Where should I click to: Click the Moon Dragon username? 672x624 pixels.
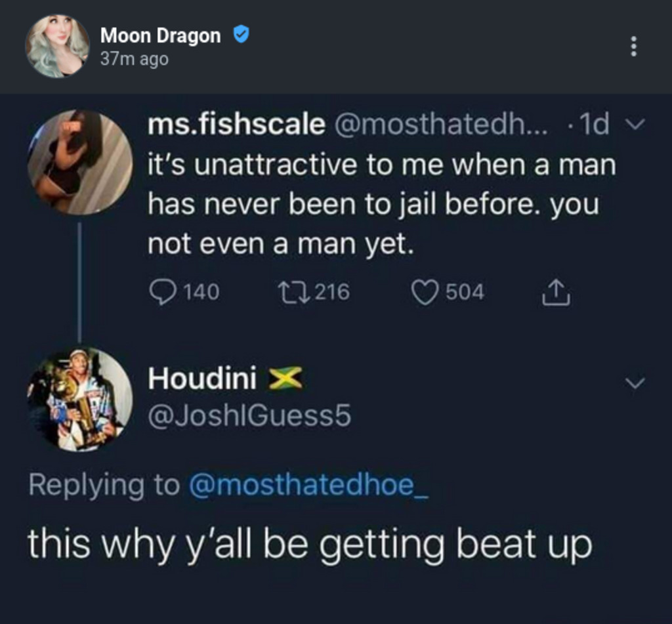(161, 35)
